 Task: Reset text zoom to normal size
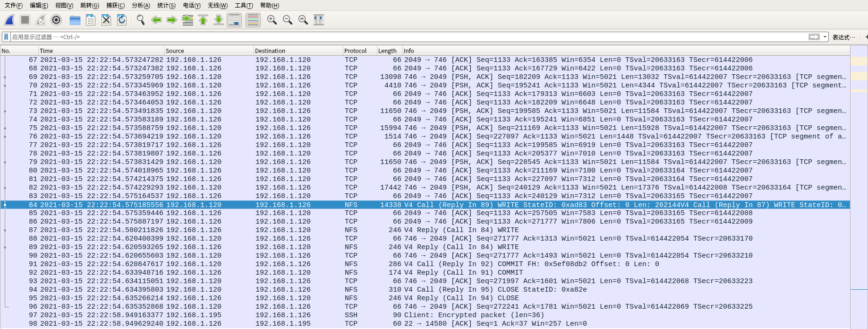[303, 20]
